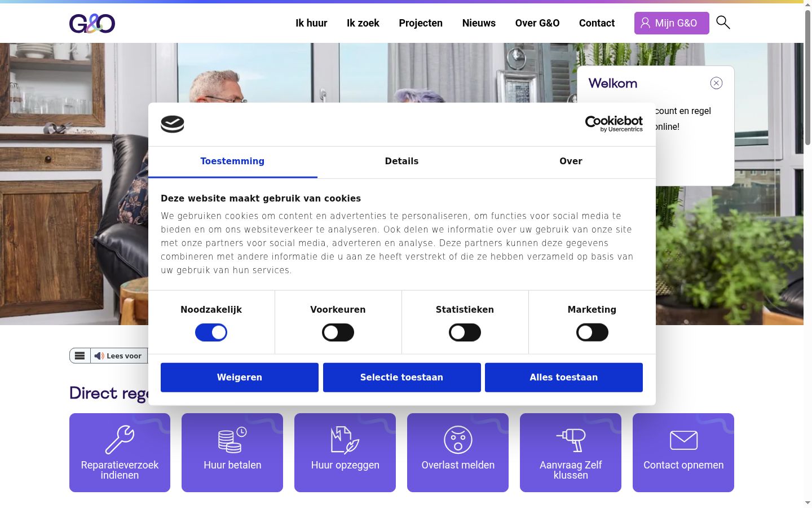The width and height of the screenshot is (812, 508).
Task: Click the G&O logo
Action: point(92,23)
